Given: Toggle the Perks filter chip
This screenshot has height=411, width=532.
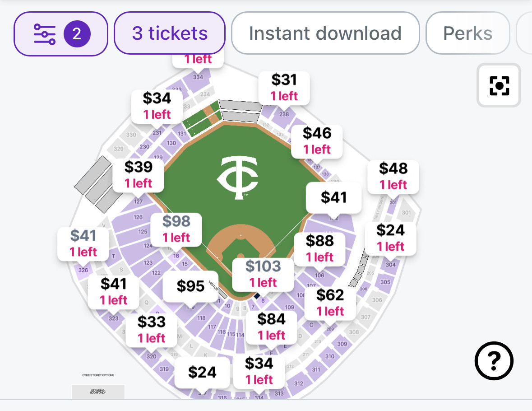Looking at the screenshot, I should click(467, 33).
